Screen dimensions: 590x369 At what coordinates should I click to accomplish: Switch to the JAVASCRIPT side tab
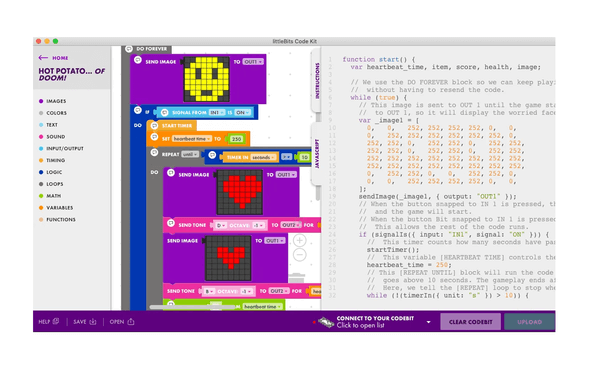tap(317, 153)
